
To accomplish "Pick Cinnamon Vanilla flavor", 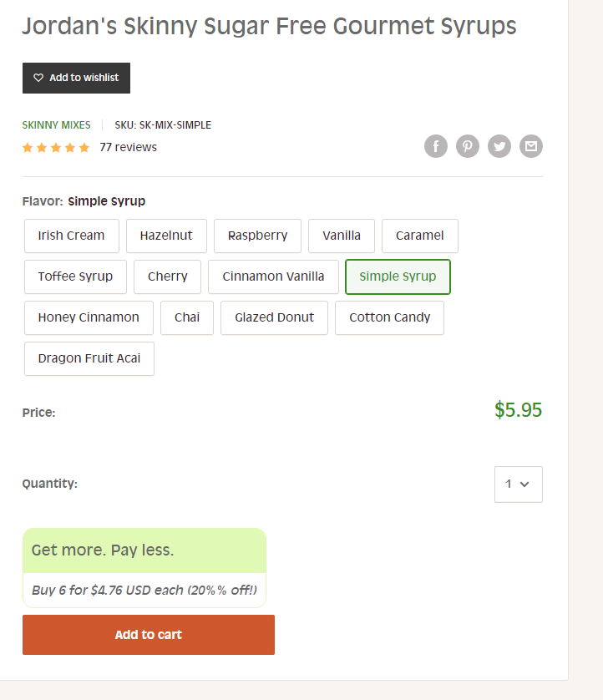I will point(273,276).
